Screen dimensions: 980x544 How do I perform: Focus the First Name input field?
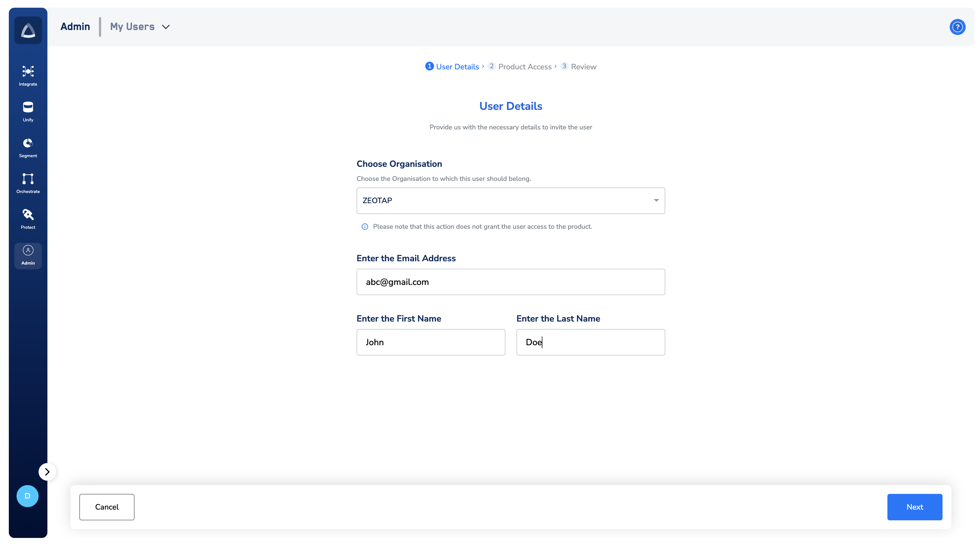click(x=431, y=342)
